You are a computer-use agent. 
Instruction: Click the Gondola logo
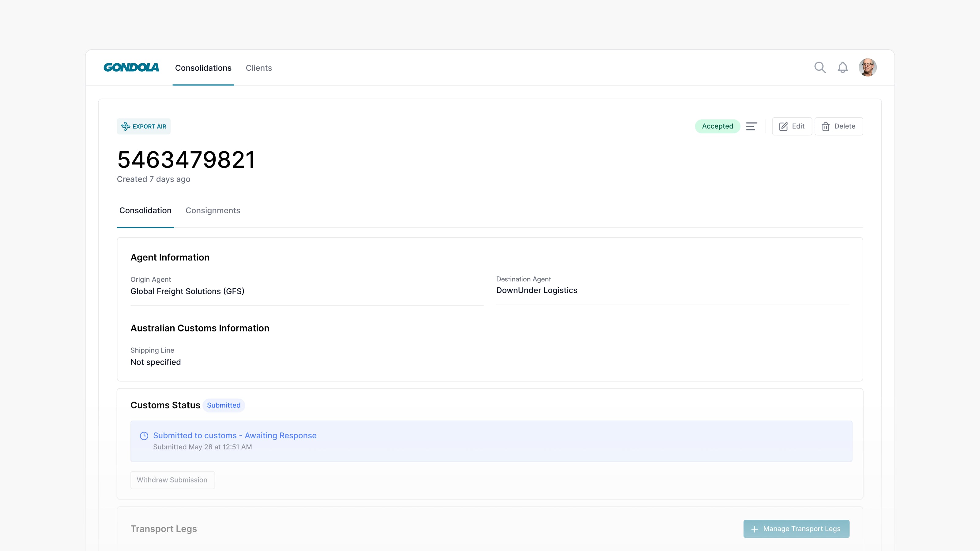click(131, 67)
